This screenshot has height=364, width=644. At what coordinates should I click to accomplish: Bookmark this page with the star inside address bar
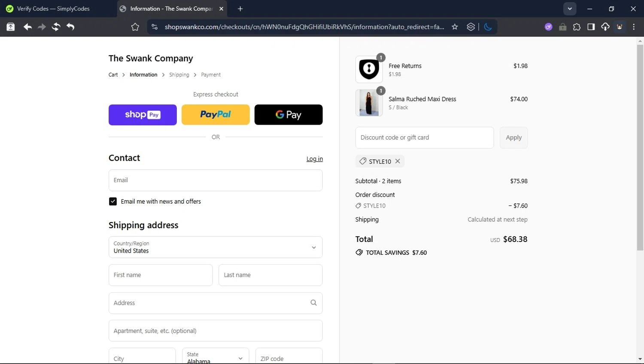point(455,27)
